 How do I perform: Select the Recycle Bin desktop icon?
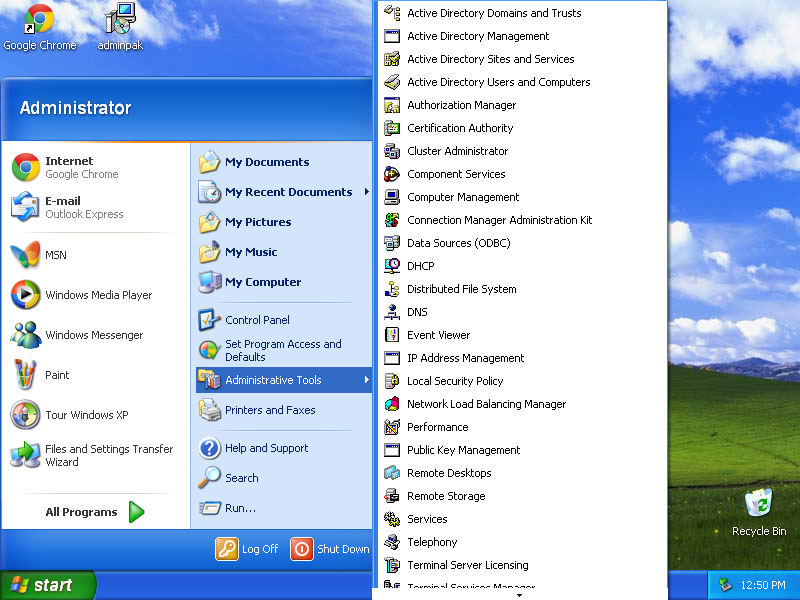[759, 513]
